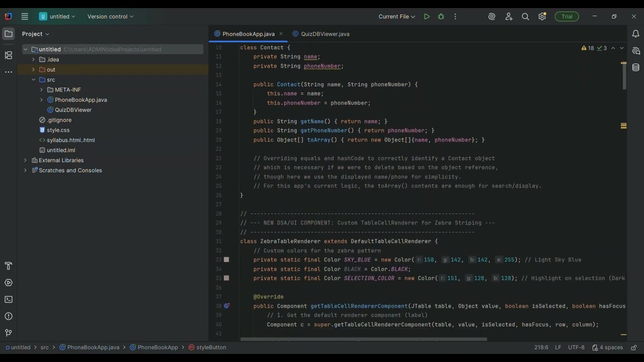This screenshot has height=362, width=644.
Task: Click the src breadcrumb in status bar
Action: 45,347
